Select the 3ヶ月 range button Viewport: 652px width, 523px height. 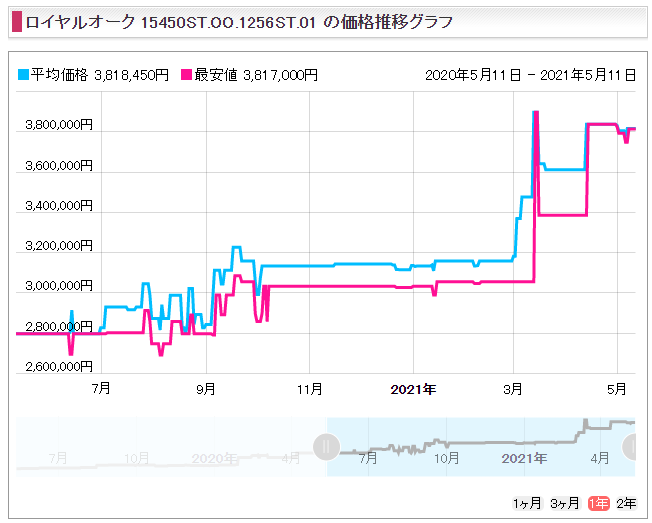(564, 503)
